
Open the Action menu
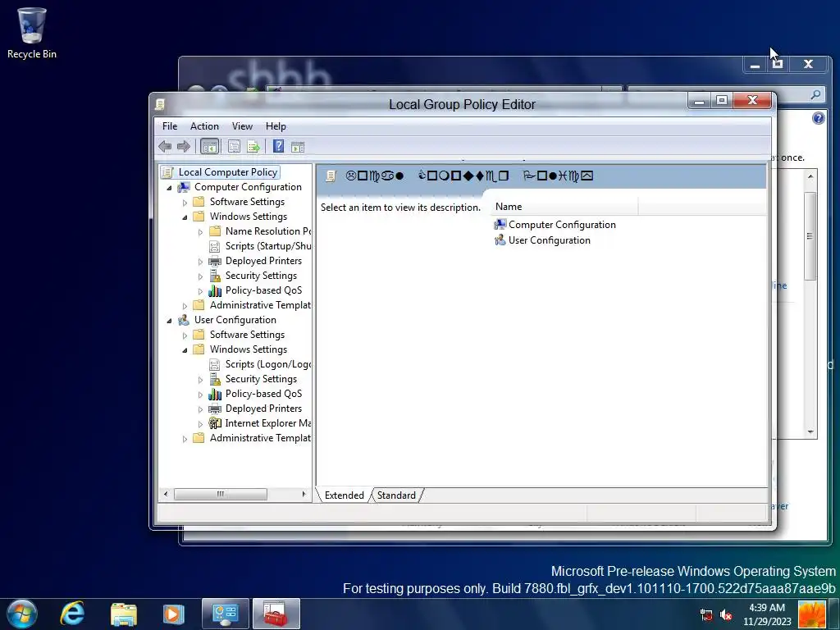[204, 126]
